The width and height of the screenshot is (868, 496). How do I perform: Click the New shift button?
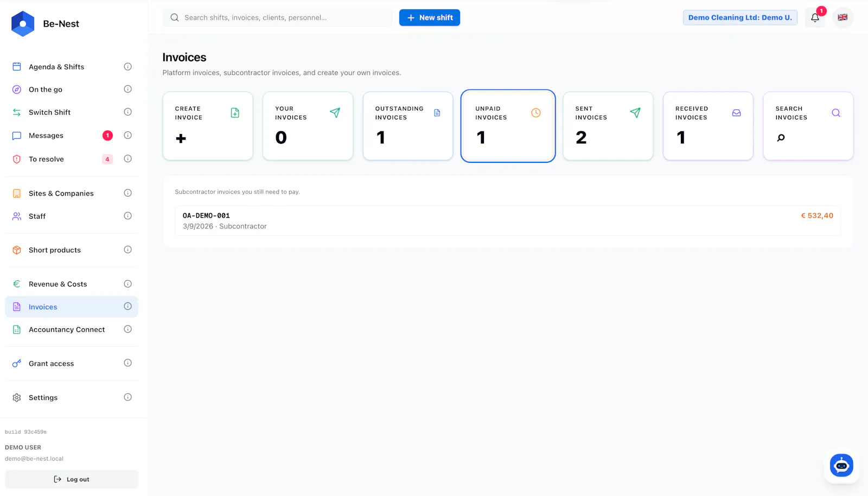point(430,17)
